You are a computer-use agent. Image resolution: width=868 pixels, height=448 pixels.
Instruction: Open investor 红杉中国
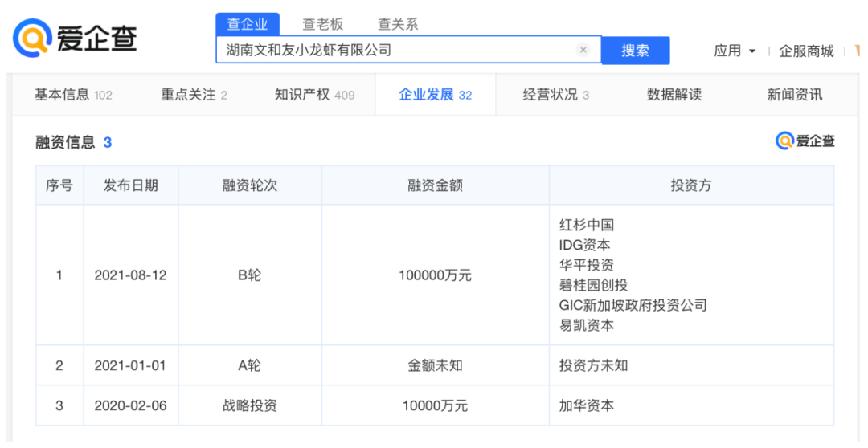[587, 225]
